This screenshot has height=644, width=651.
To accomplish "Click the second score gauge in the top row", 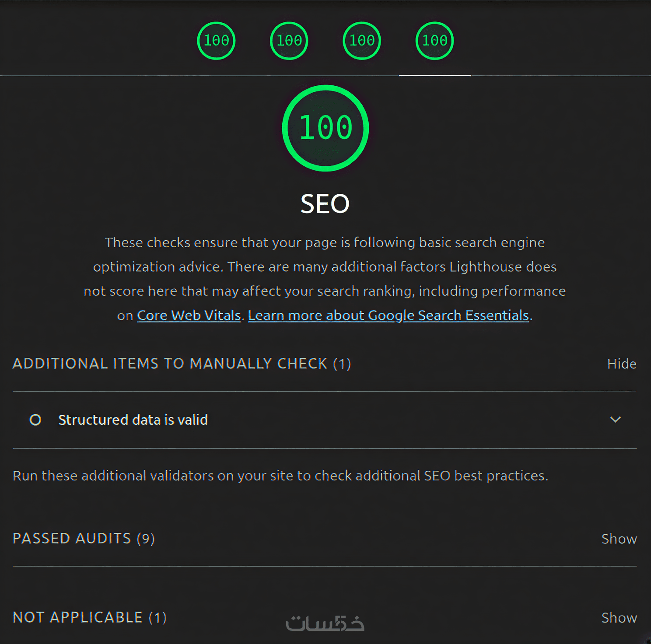I will click(x=289, y=41).
